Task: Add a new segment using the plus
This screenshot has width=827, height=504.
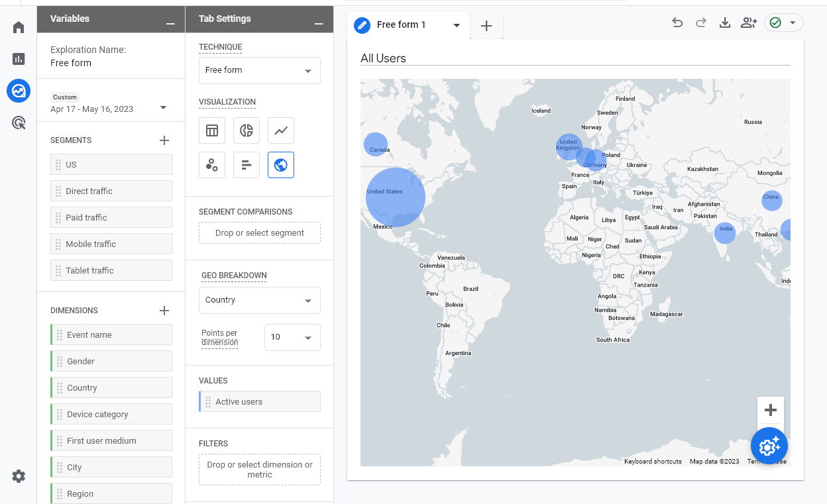Action: [x=164, y=140]
